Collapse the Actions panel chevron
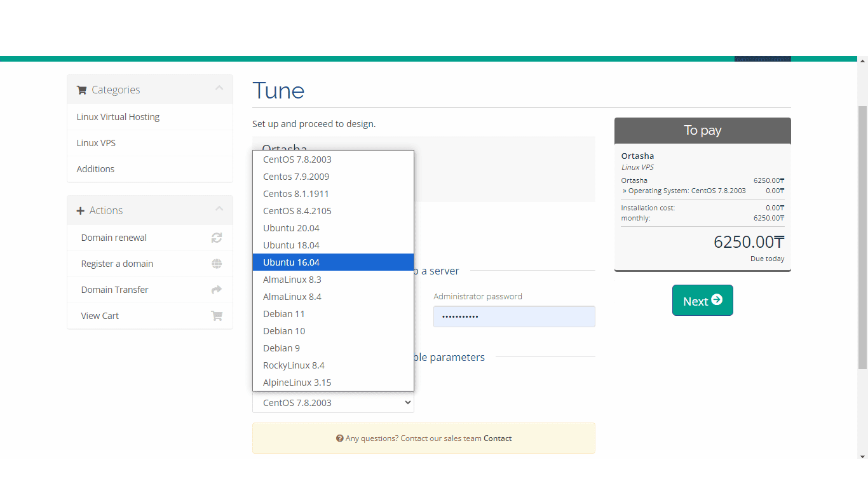Image resolution: width=868 pixels, height=488 pixels. click(219, 209)
